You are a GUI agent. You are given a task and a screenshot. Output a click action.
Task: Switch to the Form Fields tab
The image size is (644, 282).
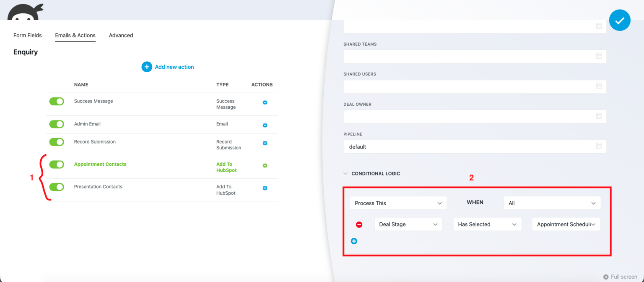(28, 35)
